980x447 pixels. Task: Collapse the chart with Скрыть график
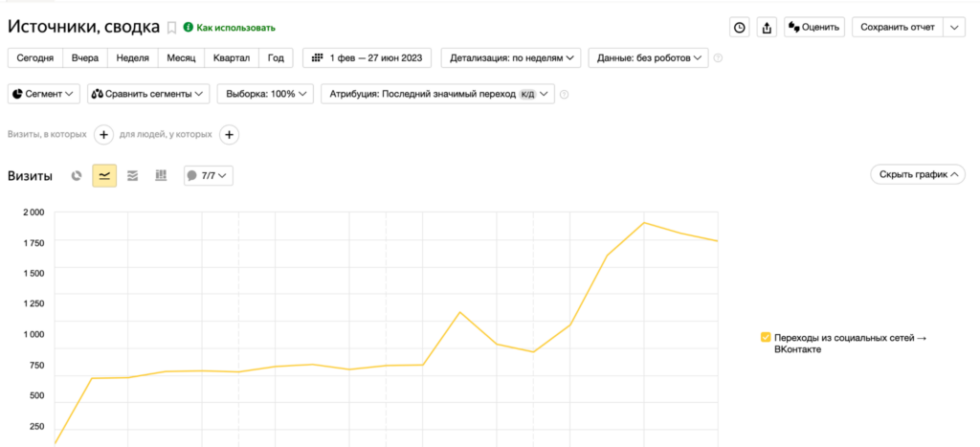pyautogui.click(x=917, y=175)
